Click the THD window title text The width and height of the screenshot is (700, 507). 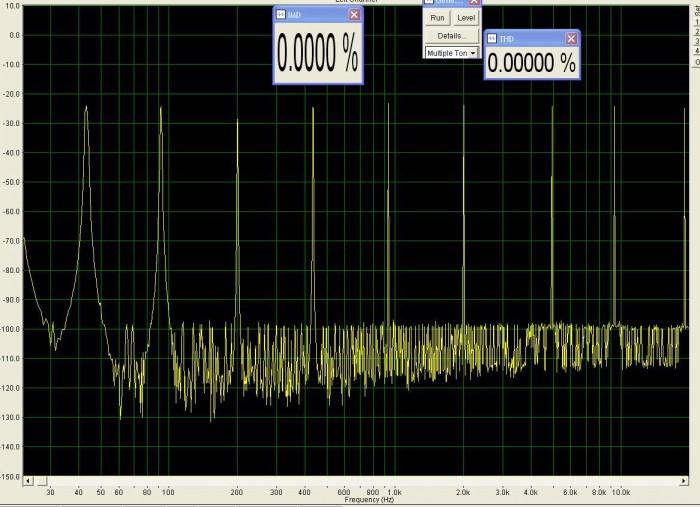[x=506, y=39]
